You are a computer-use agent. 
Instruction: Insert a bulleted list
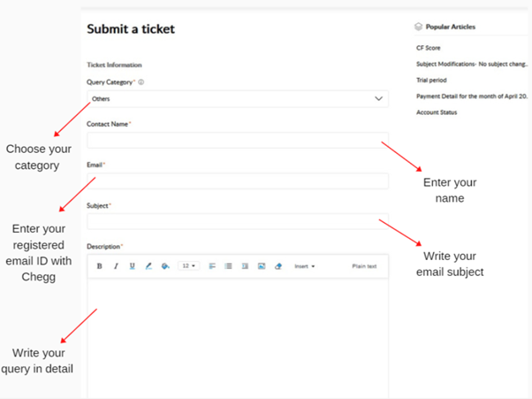[228, 266]
